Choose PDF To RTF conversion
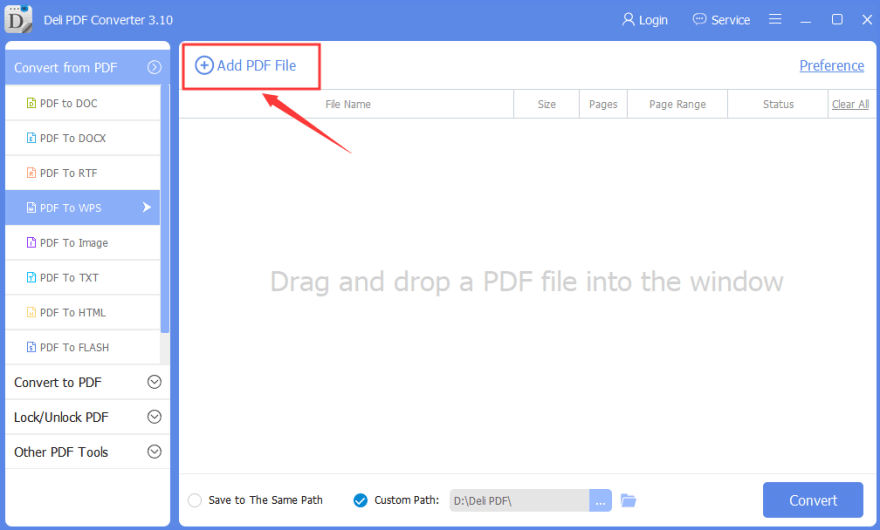 tap(82, 172)
